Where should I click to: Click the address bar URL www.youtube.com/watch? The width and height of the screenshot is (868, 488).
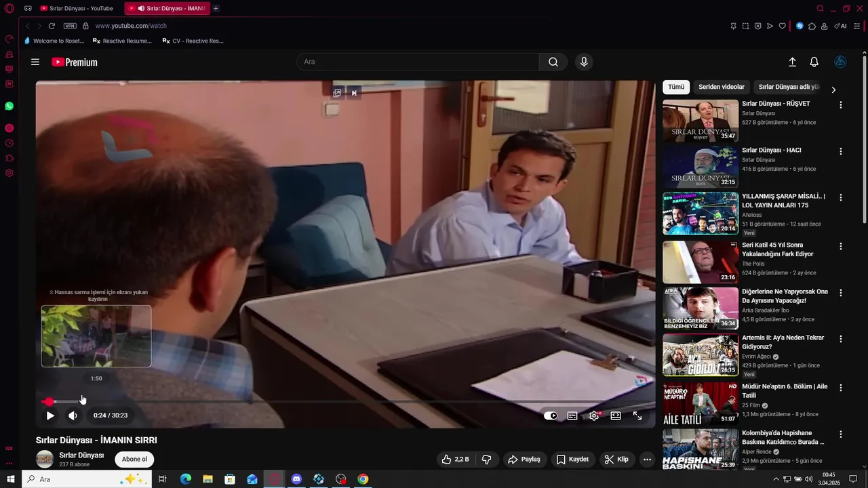coord(131,26)
